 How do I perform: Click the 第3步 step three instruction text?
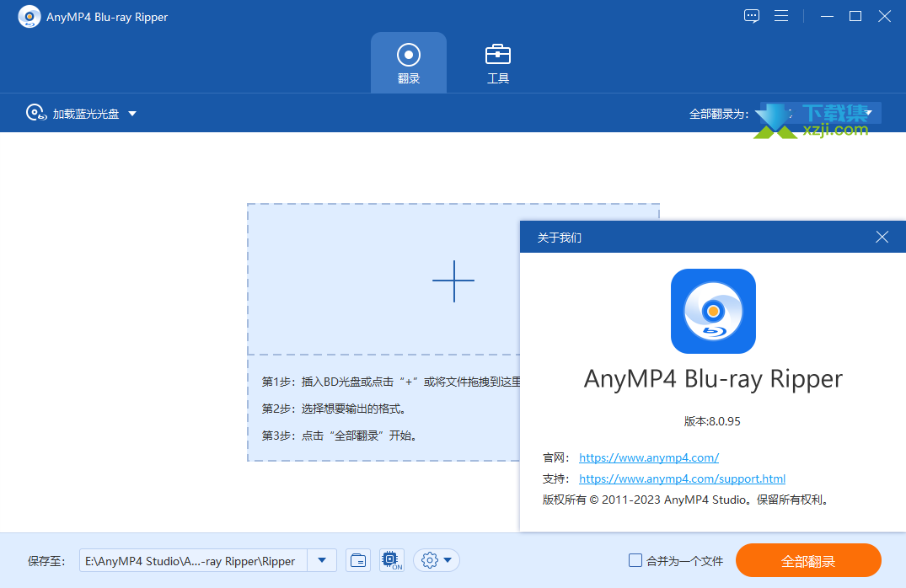pos(340,436)
